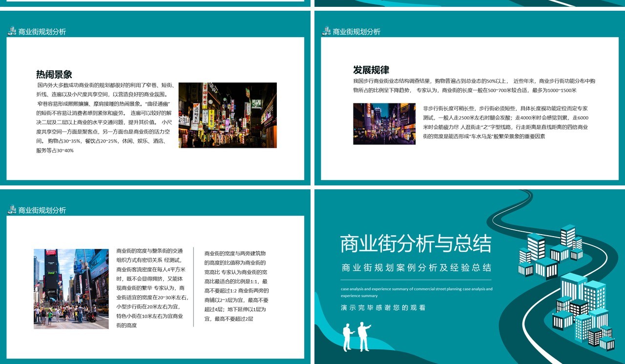
Task: Click the paragraph beginning 非步行街长度可稍长些
Action: (x=506, y=122)
